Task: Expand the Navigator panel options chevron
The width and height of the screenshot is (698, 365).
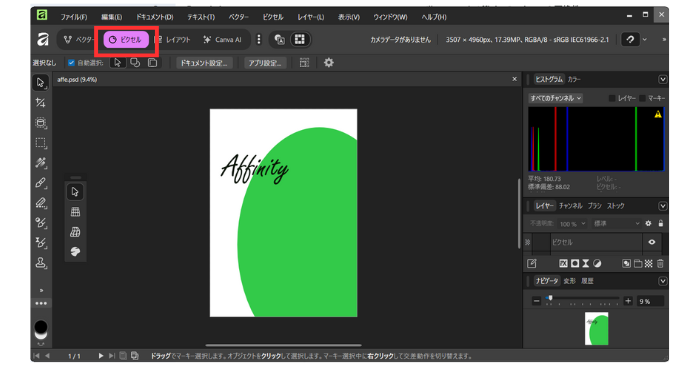Action: (x=662, y=281)
